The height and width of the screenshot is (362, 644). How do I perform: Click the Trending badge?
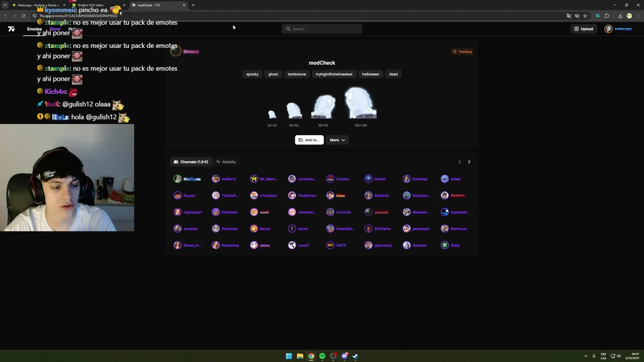click(462, 51)
